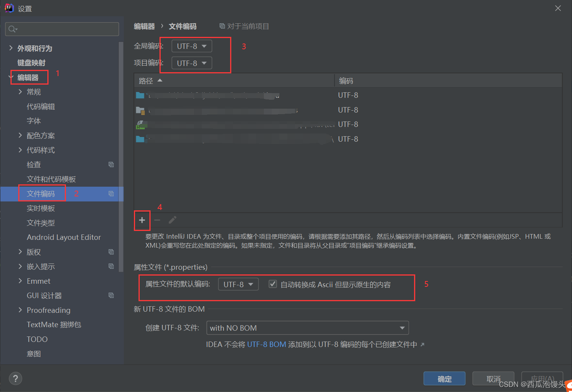The height and width of the screenshot is (392, 572).
Task: Select Android Layout Editor settings item
Action: (64, 237)
